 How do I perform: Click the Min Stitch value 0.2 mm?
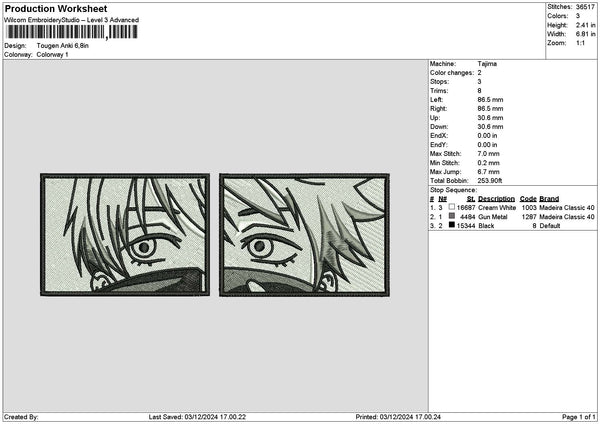(488, 163)
